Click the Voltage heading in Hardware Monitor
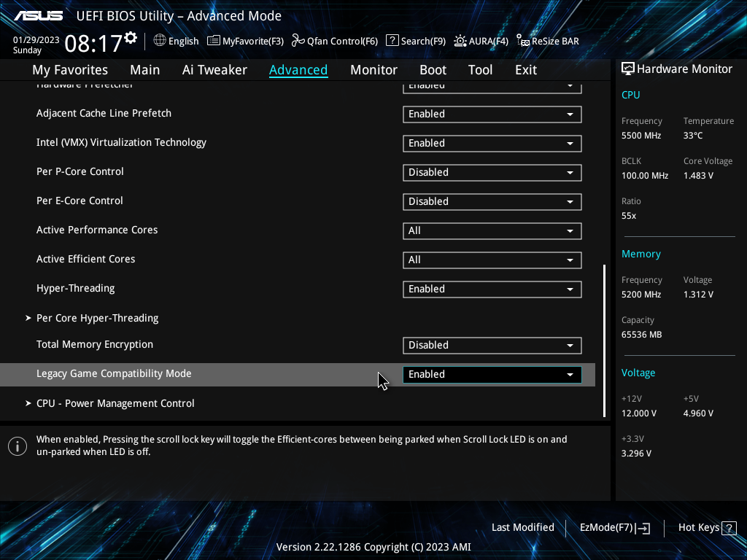 638,373
